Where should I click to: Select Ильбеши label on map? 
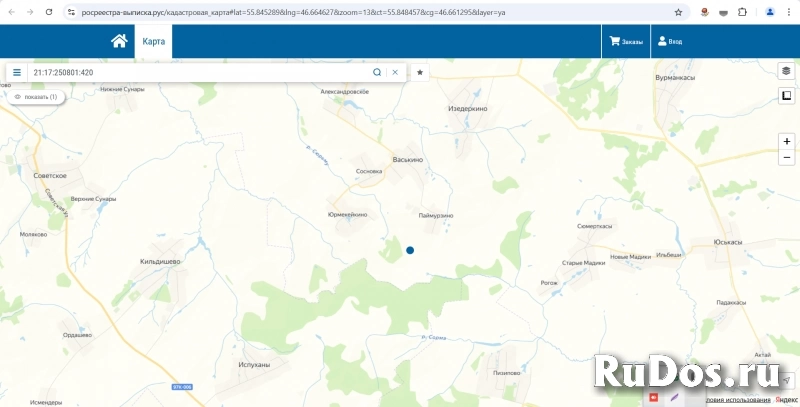[669, 255]
